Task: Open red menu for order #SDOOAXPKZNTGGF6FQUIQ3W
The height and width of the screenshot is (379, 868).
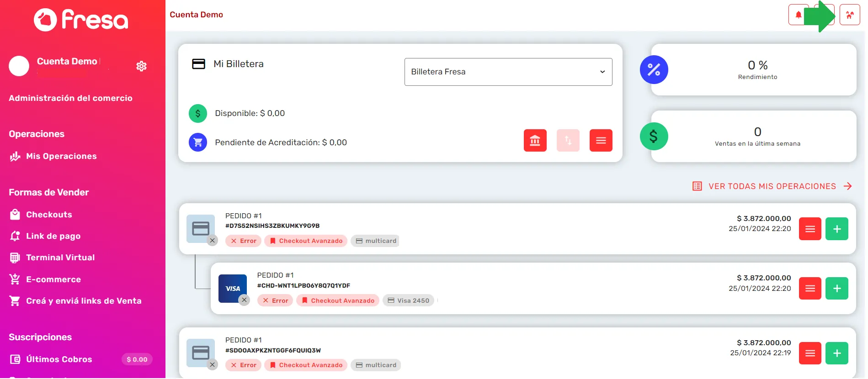Action: (810, 353)
